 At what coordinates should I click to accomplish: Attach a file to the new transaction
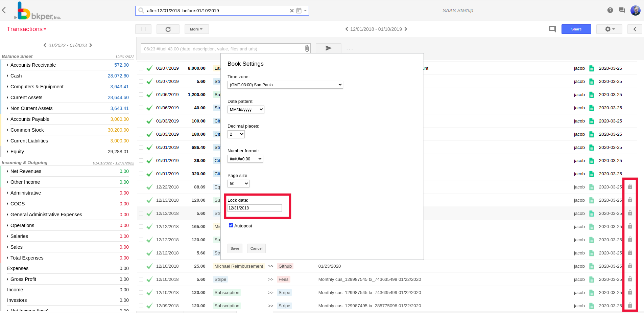307,48
